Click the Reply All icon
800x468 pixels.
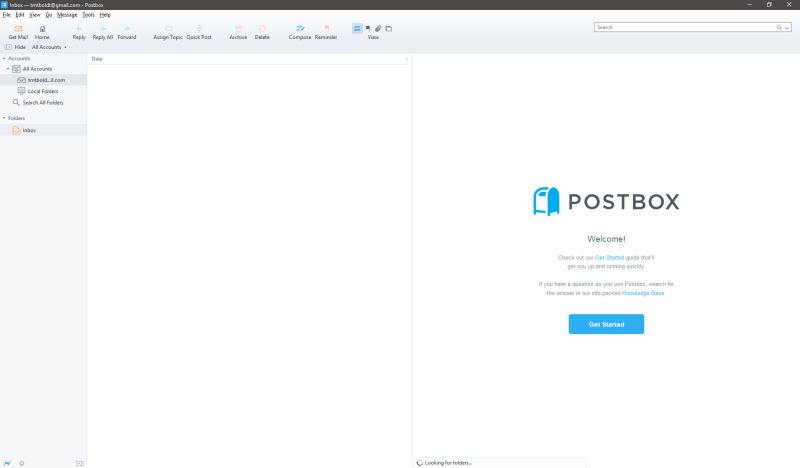[103, 29]
